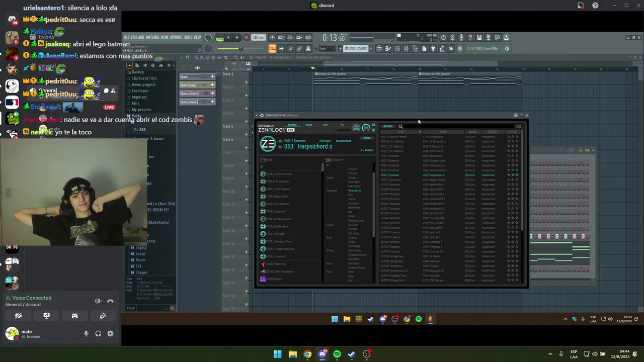Open Discord user settings gear

point(110,333)
